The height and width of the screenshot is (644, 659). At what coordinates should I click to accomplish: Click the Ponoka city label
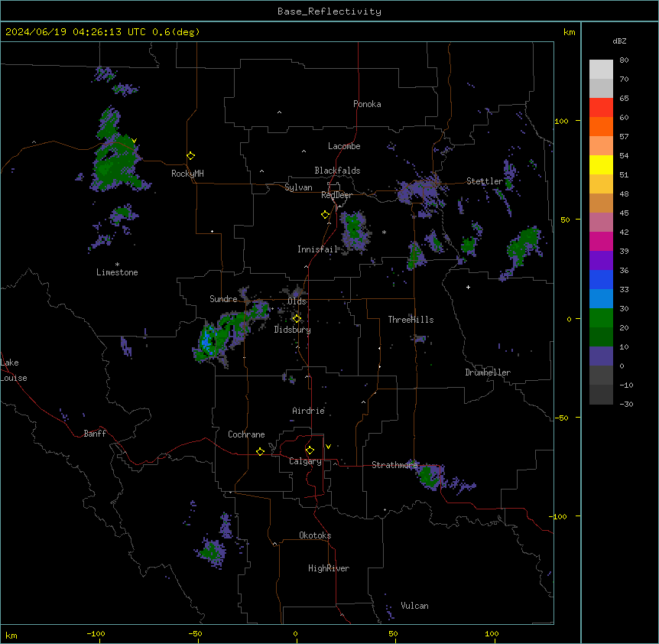coord(367,104)
